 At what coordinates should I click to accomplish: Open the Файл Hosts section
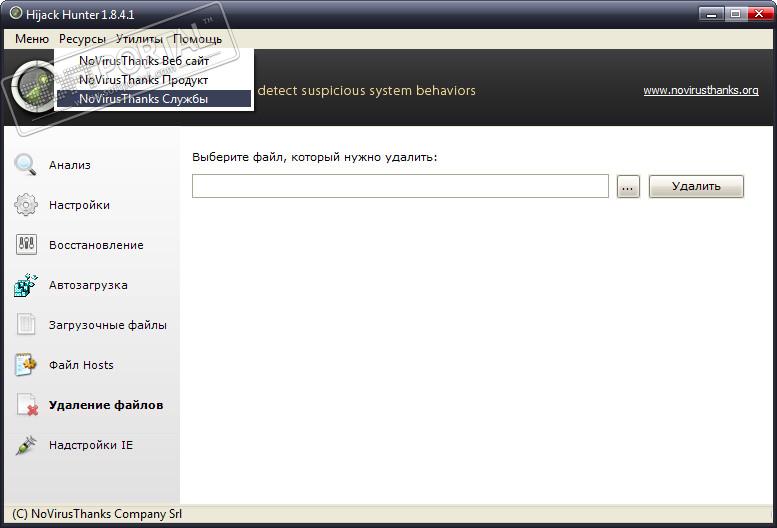[x=81, y=365]
